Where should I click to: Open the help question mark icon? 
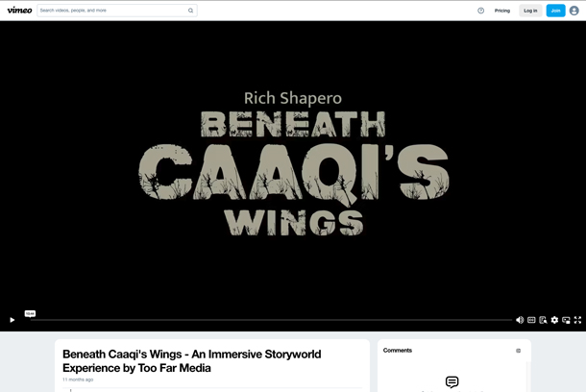[x=480, y=11]
